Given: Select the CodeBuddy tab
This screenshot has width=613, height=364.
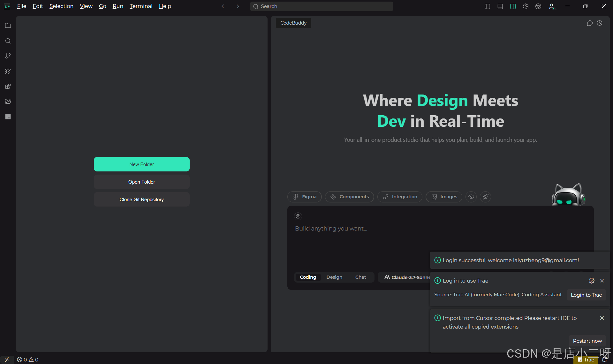Looking at the screenshot, I should click(293, 23).
